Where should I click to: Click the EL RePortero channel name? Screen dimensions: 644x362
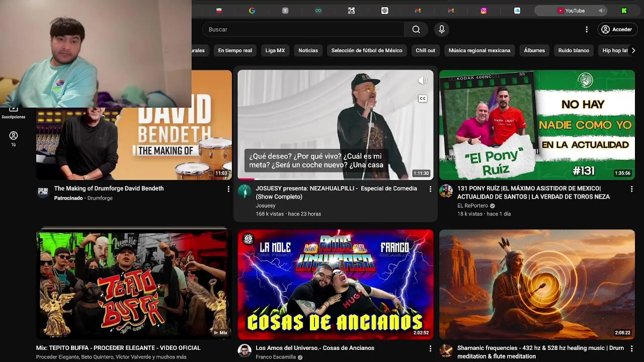472,206
